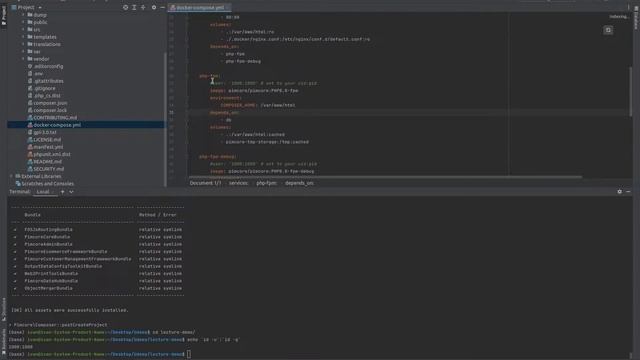Image resolution: width=640 pixels, height=360 pixels.
Task: Click PimcoreAdminBundle row in terminal
Action: click(x=98, y=244)
